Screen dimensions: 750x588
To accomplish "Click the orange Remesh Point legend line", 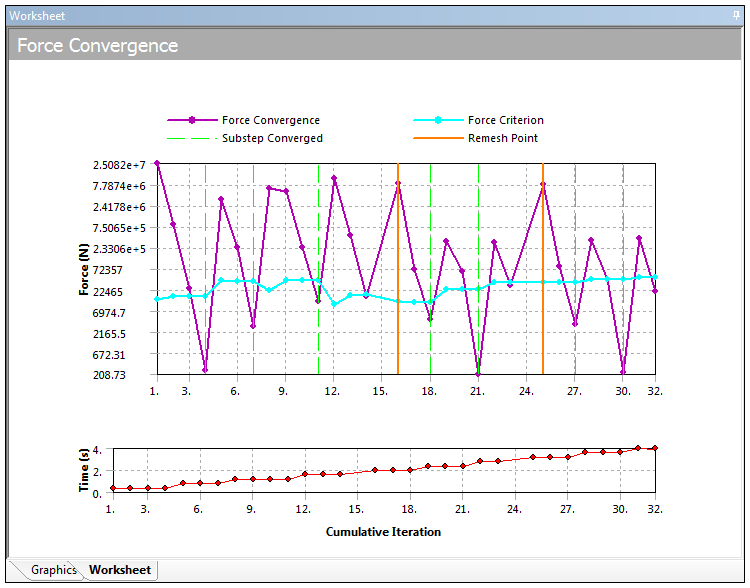I will pyautogui.click(x=438, y=138).
